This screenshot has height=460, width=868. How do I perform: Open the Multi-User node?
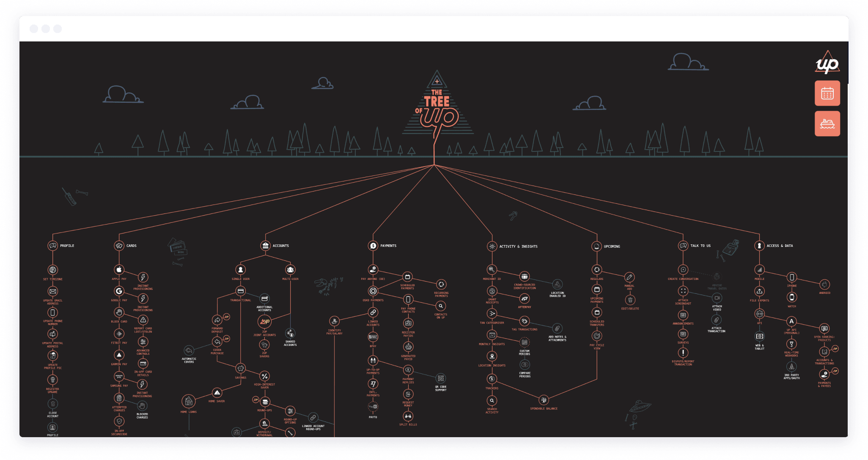(290, 270)
